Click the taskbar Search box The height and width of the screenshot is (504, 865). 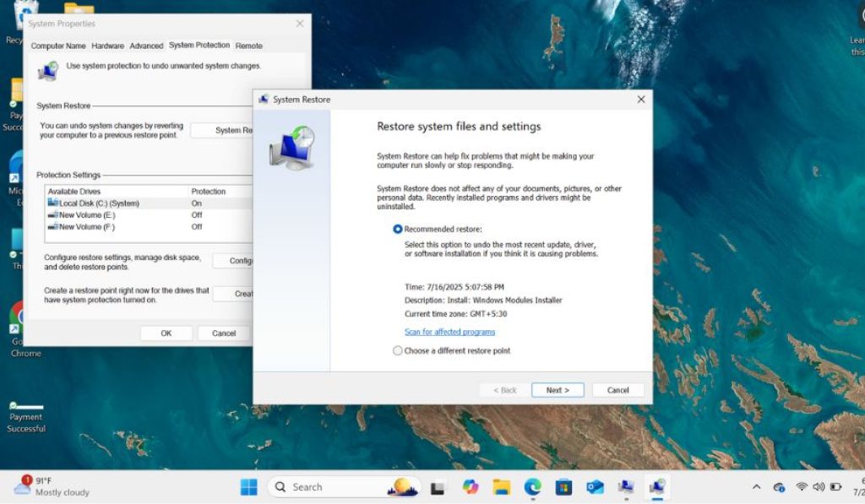pyautogui.click(x=345, y=487)
